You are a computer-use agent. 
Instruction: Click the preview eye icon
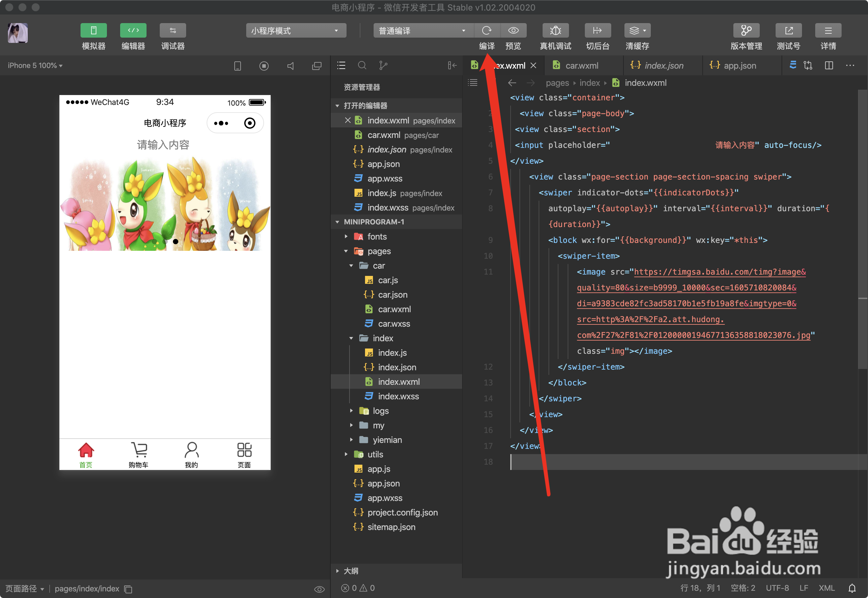513,30
